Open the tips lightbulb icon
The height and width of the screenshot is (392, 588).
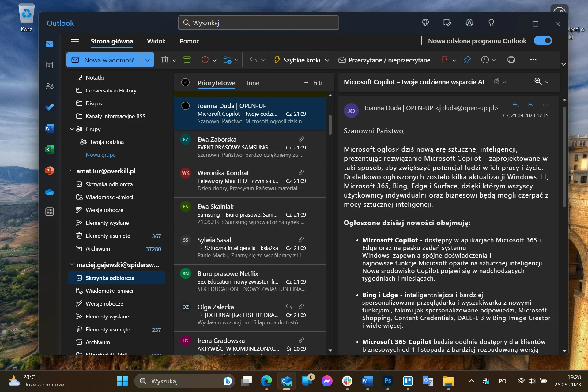click(x=491, y=23)
